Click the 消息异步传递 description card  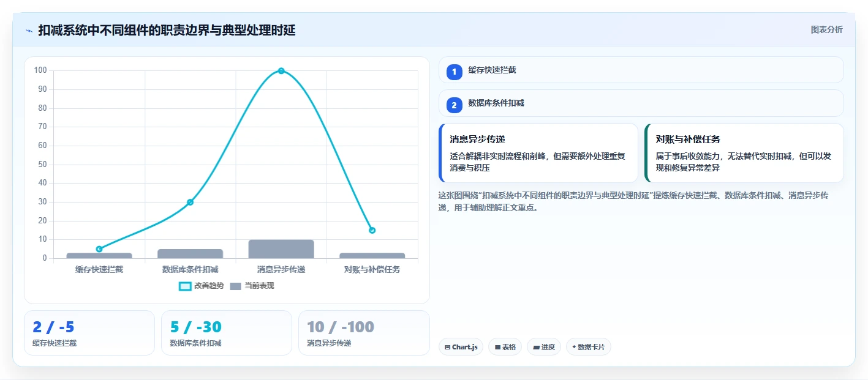click(538, 153)
